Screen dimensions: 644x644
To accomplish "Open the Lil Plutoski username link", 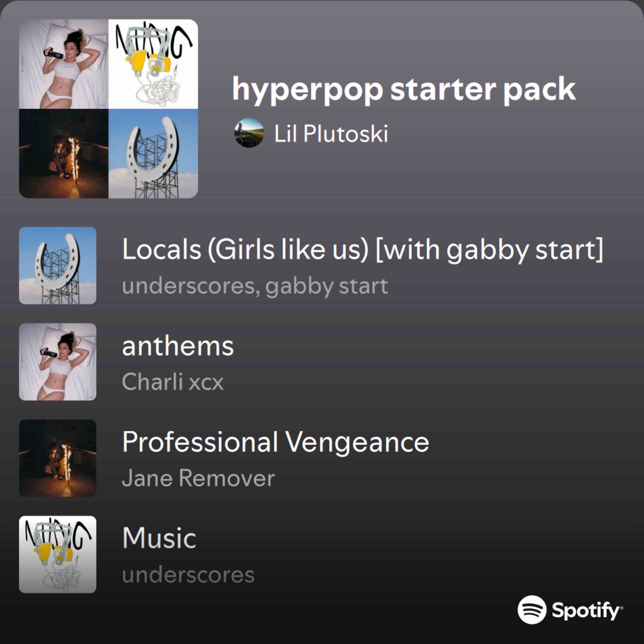I will 331,134.
